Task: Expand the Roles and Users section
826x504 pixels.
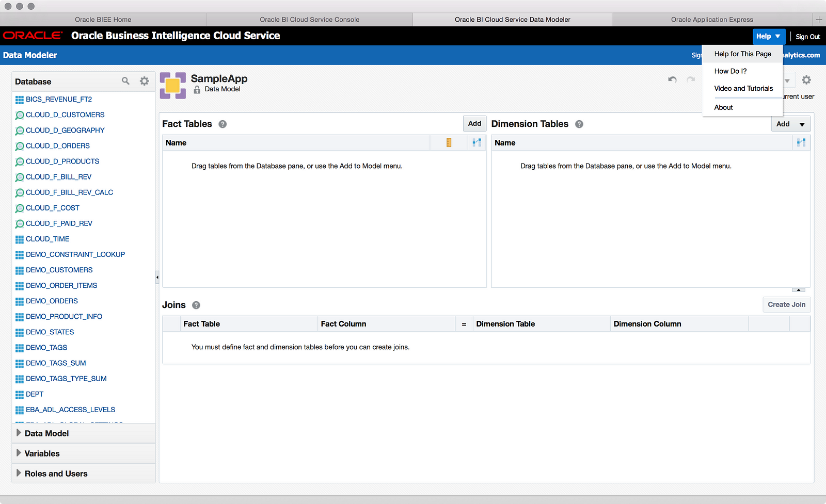Action: (19, 473)
